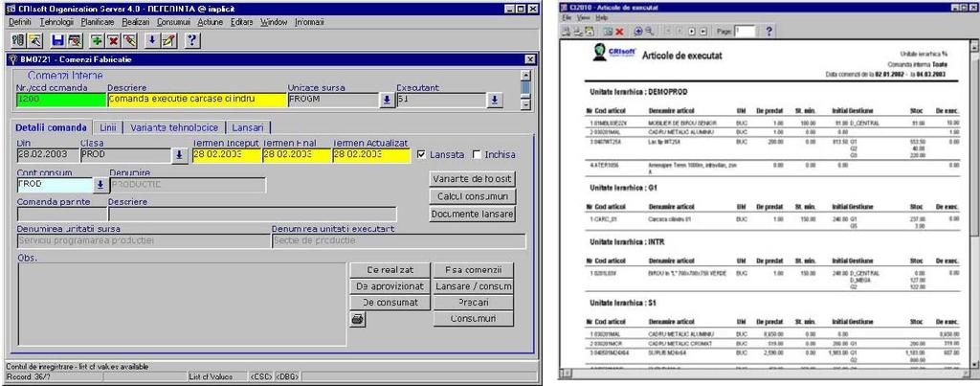Go to the first page of the report
The height and width of the screenshot is (386, 980).
667,31
